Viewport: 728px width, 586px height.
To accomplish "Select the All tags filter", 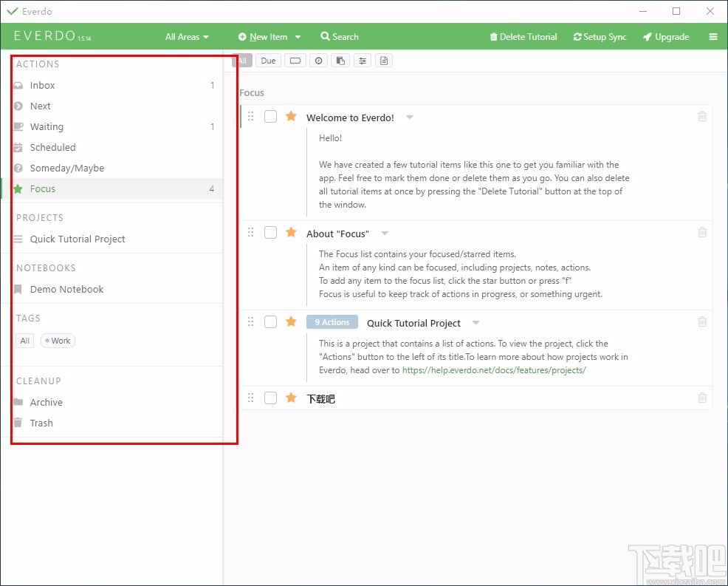I will point(25,341).
